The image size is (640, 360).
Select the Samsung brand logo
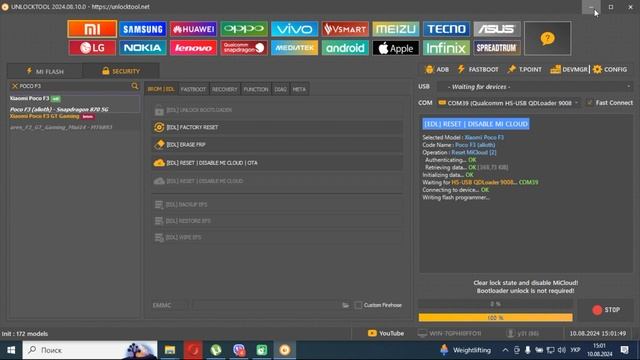[142, 29]
